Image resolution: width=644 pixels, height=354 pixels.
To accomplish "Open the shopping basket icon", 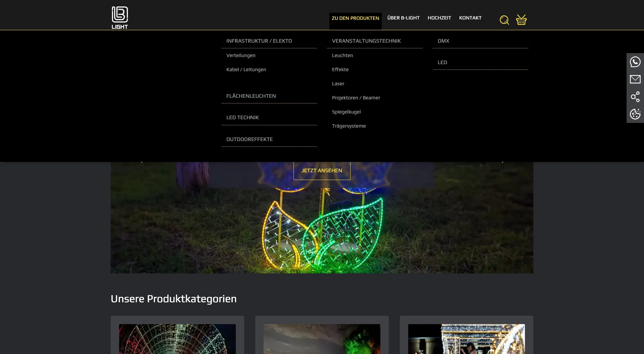I will (x=521, y=20).
